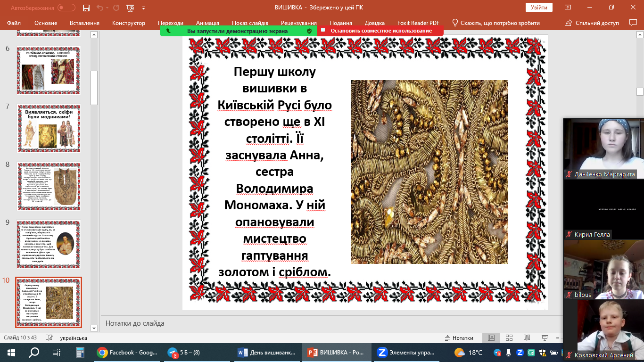Select slide 10 thumbnail
644x362 pixels.
click(48, 302)
